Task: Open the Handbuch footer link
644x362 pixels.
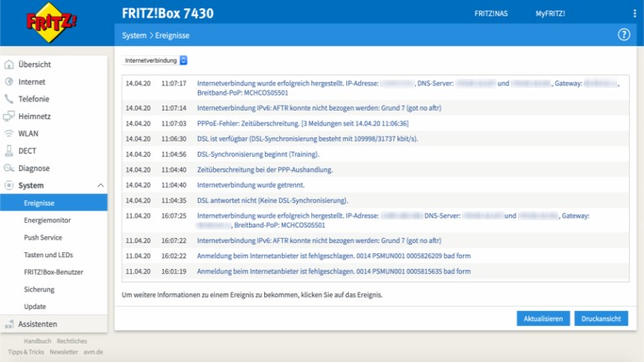Action: (x=38, y=341)
